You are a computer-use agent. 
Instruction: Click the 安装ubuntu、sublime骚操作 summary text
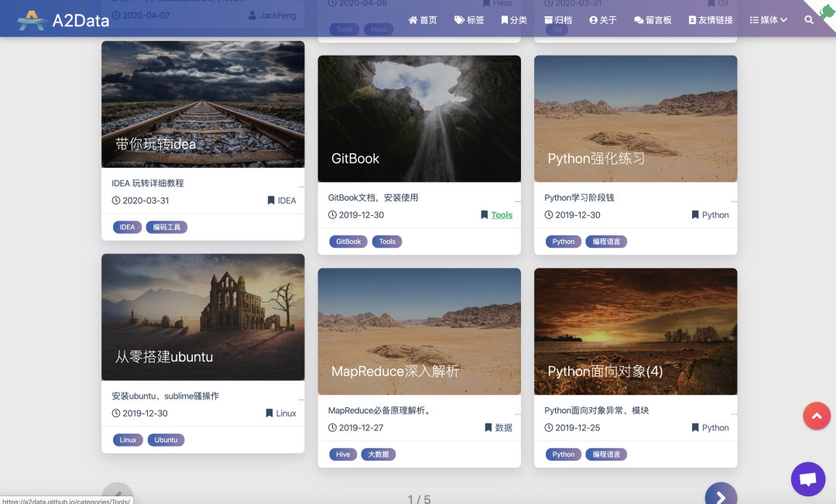(x=166, y=396)
